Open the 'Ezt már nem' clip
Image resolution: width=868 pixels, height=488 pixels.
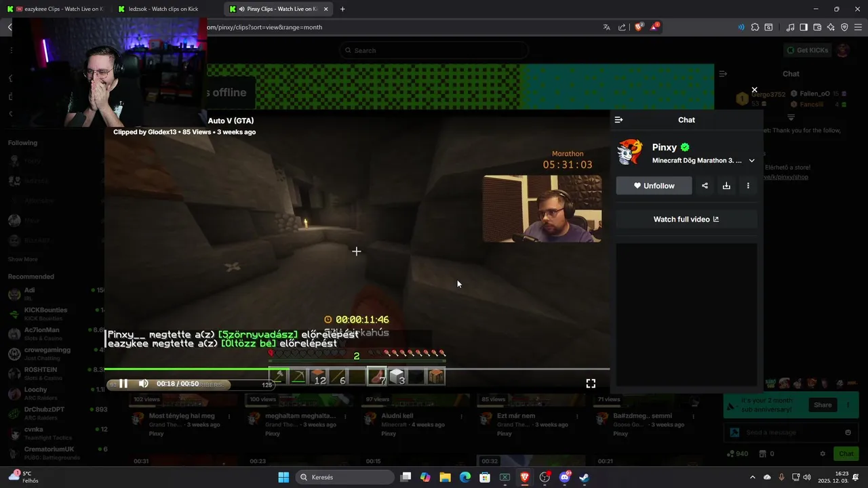click(516, 415)
